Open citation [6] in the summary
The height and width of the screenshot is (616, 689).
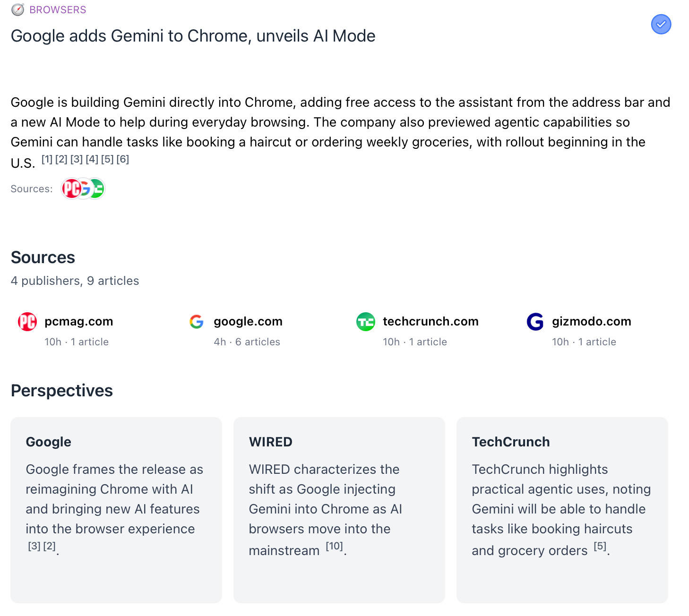123,159
